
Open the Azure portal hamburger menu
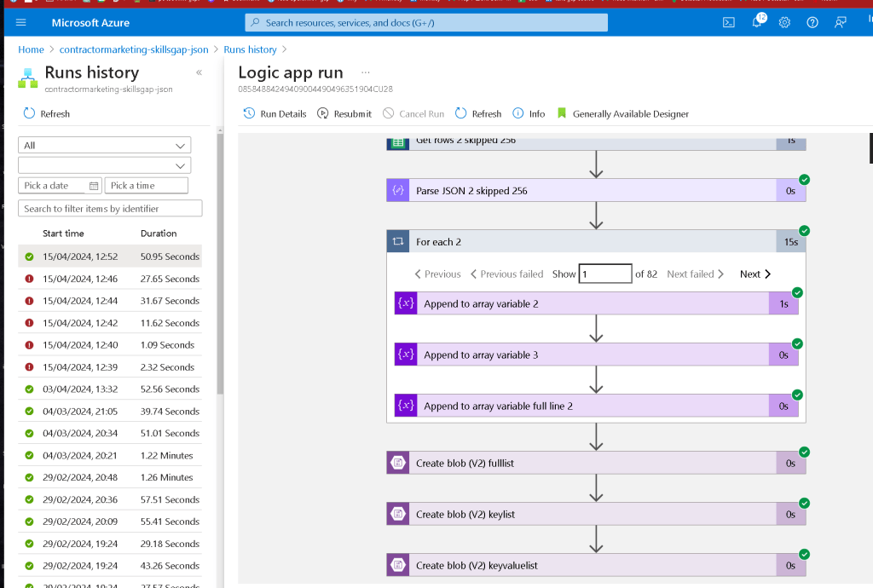21,23
